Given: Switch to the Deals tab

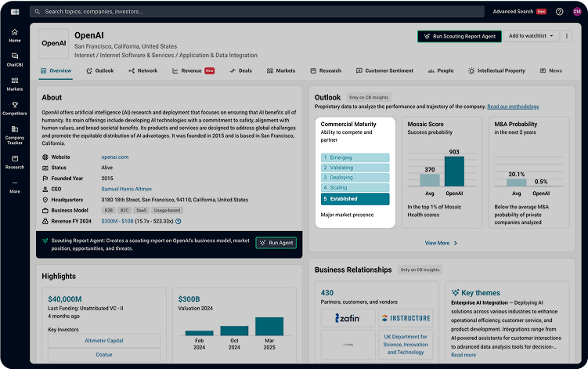Looking at the screenshot, I should [240, 71].
